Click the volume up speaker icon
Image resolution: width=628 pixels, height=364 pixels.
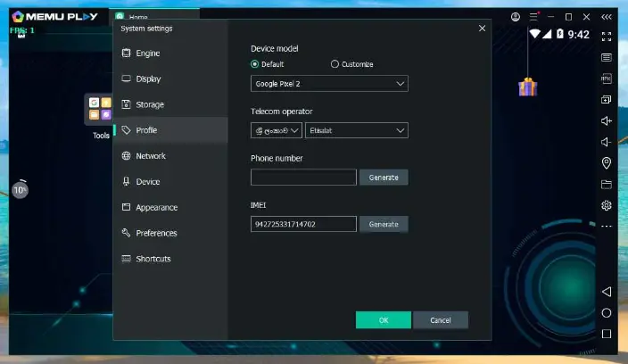[x=607, y=120]
